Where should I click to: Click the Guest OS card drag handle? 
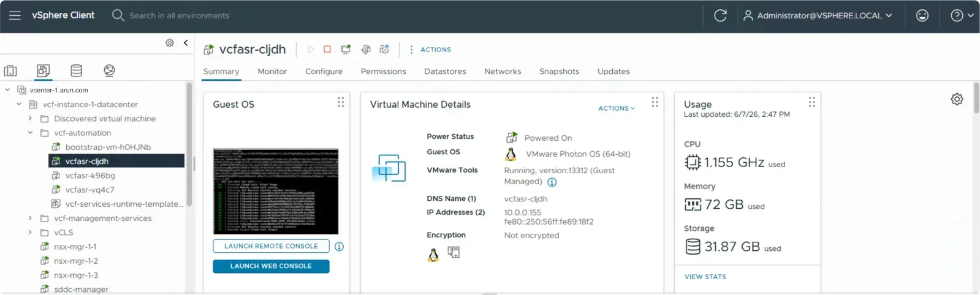click(341, 102)
